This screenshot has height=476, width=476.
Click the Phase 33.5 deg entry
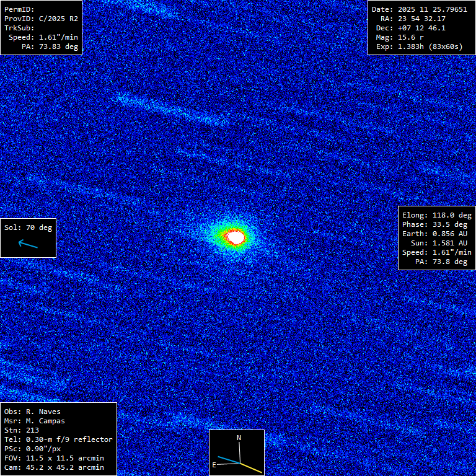click(436, 224)
